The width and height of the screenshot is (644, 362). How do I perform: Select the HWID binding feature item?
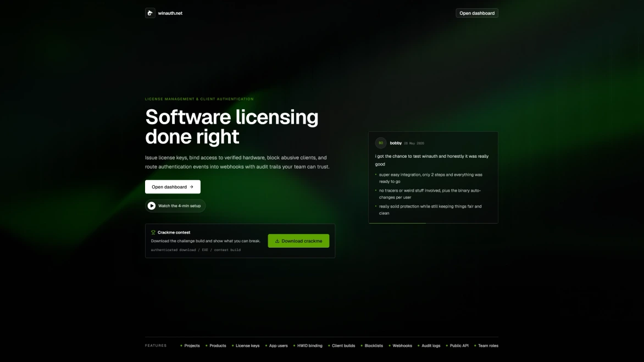[308, 346]
